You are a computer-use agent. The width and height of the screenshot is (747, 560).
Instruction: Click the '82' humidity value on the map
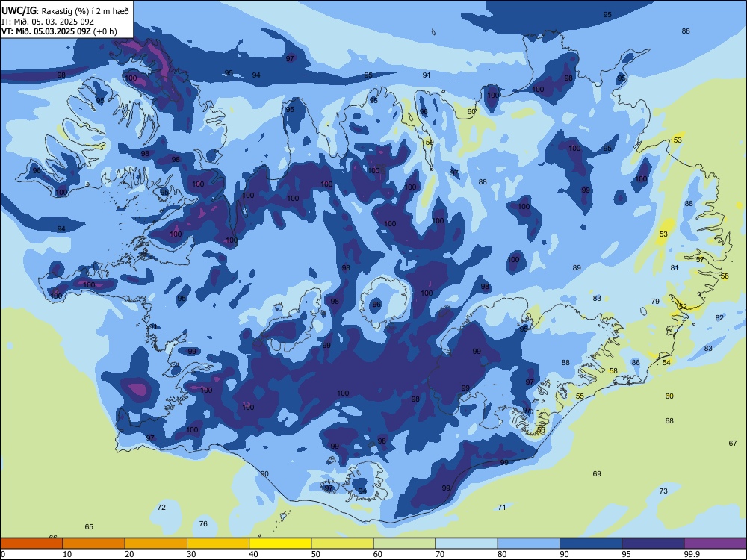[x=719, y=317]
